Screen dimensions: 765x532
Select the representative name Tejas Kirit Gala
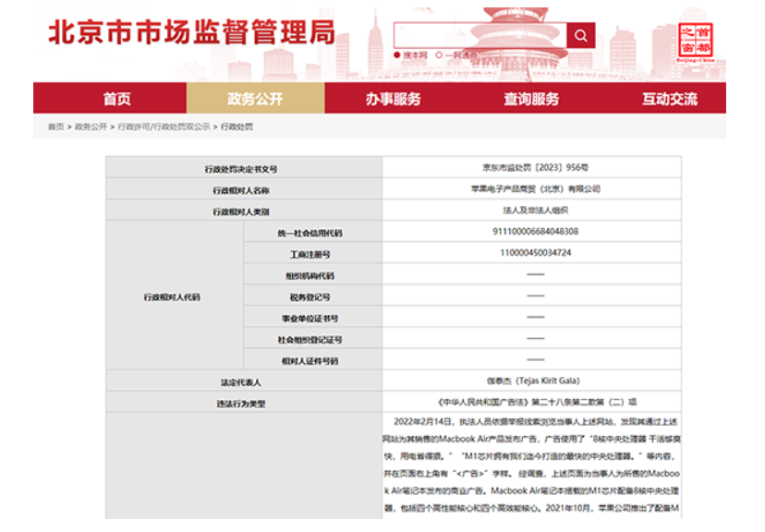[x=548, y=381]
